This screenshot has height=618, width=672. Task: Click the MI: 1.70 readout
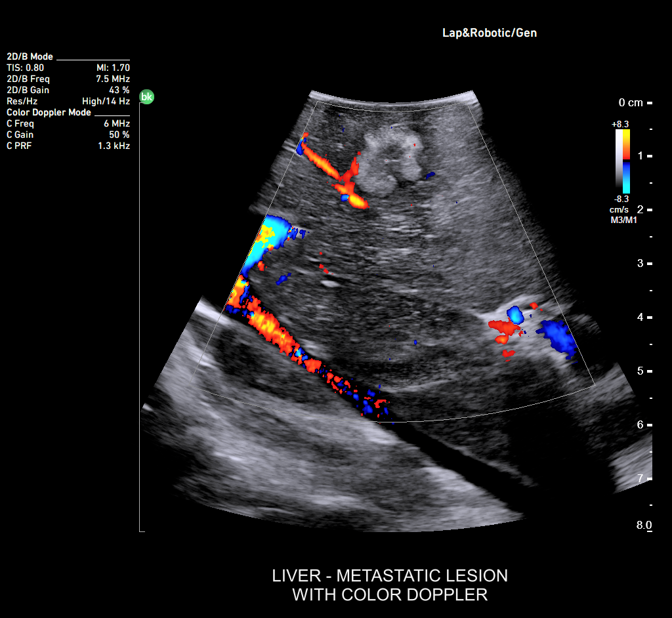click(x=113, y=68)
